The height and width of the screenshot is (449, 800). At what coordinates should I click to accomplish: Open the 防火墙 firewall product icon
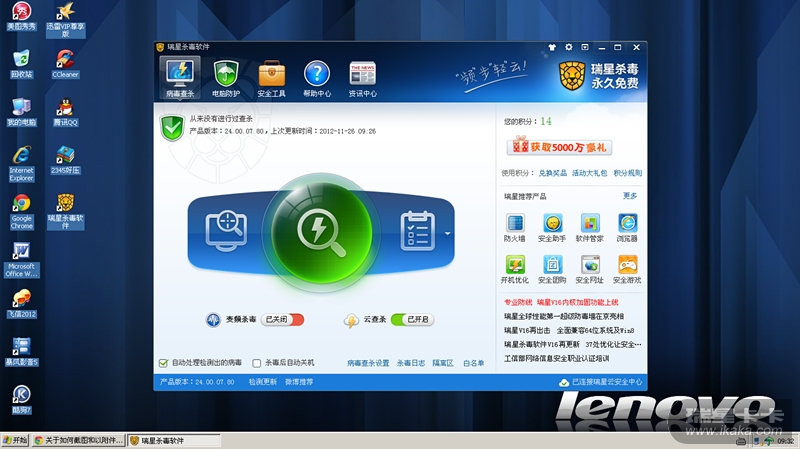(514, 228)
